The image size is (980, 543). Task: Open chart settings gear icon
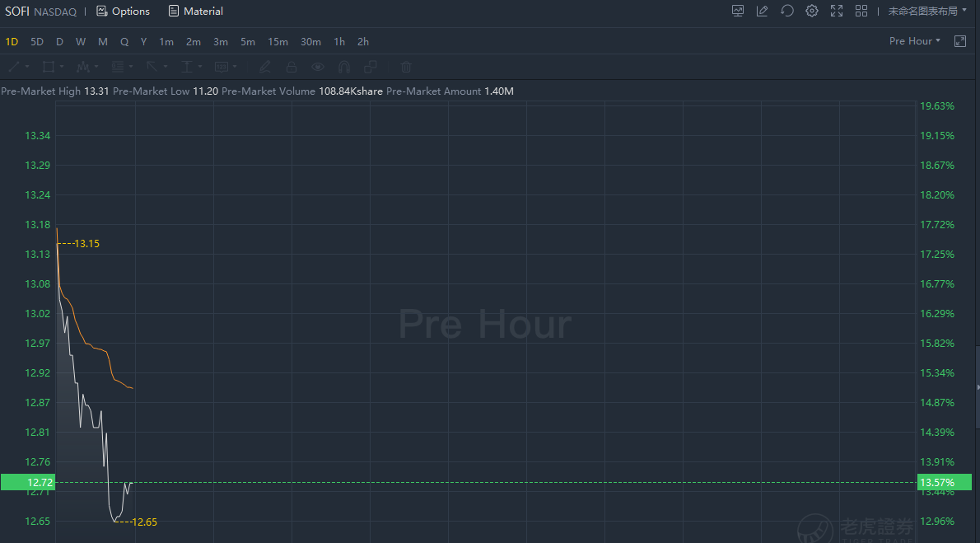coord(811,11)
